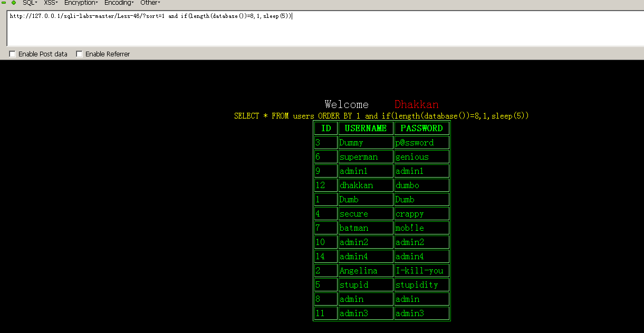644x333 pixels.
Task: Click password cell dumbo
Action: click(x=422, y=185)
